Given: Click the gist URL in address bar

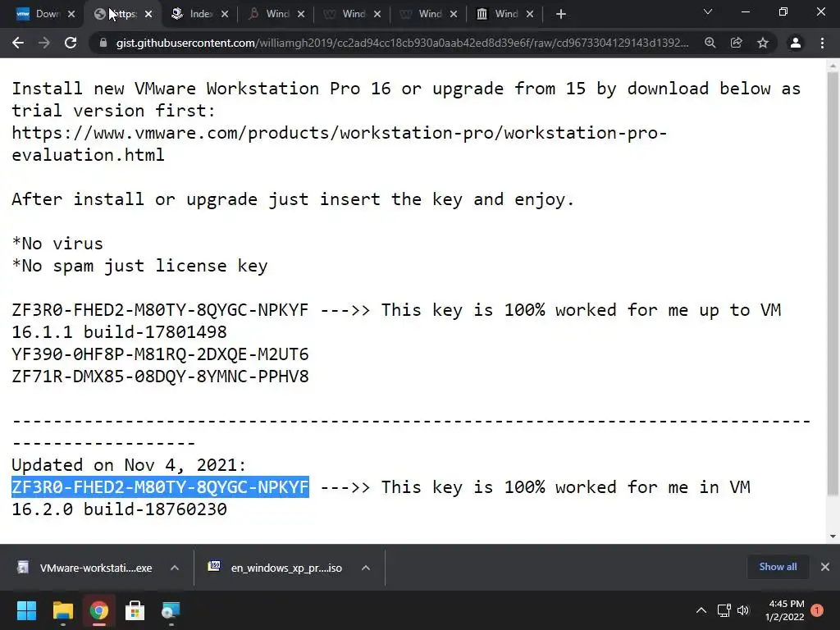Looking at the screenshot, I should click(402, 43).
